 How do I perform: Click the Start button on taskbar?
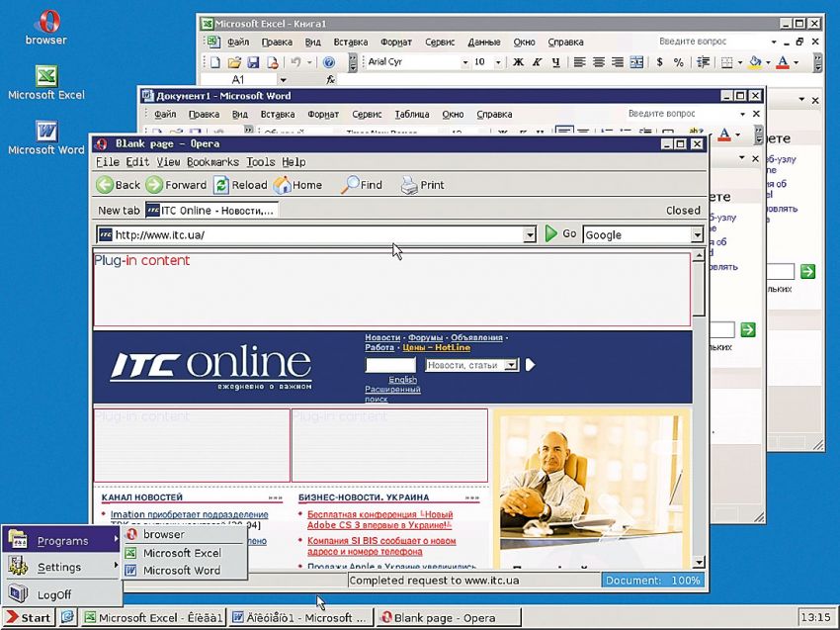tap(28, 618)
